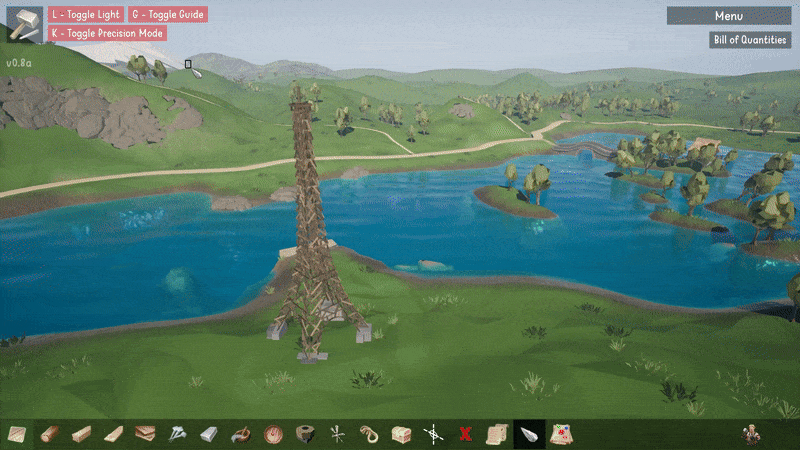The height and width of the screenshot is (450, 800).
Task: Select the crosshair pivot tool
Action: coord(433,435)
